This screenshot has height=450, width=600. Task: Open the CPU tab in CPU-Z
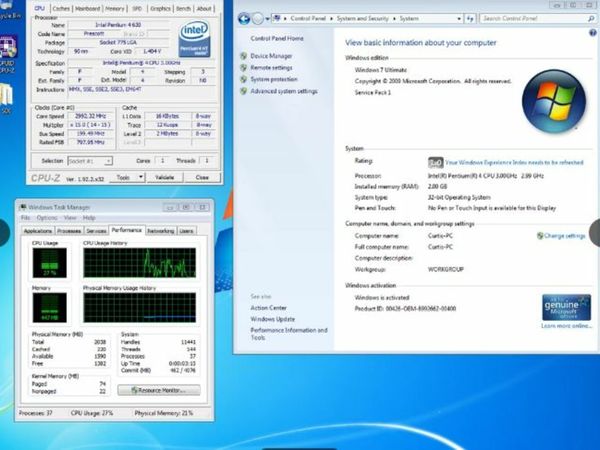pyautogui.click(x=39, y=8)
